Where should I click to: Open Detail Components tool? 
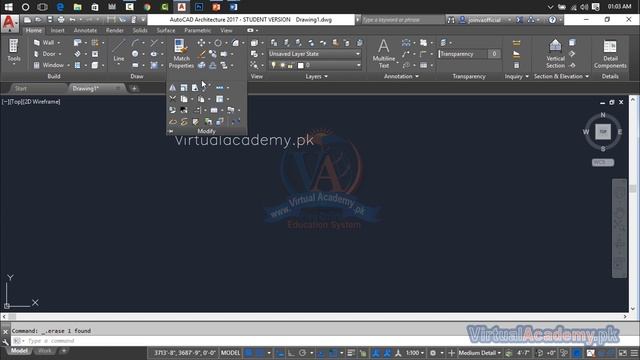pos(610,53)
